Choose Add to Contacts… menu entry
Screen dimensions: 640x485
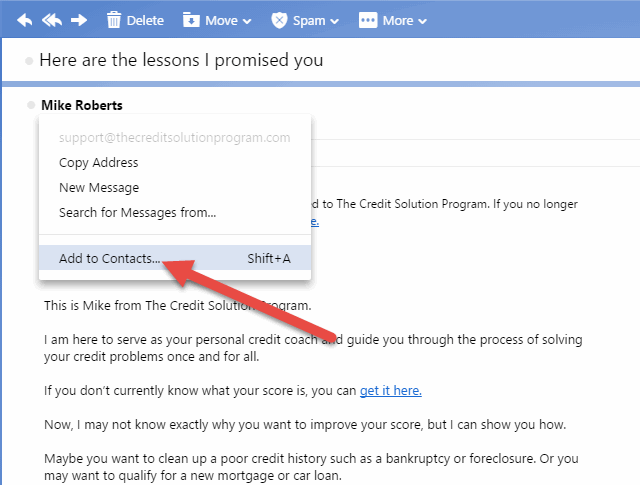tap(175, 258)
